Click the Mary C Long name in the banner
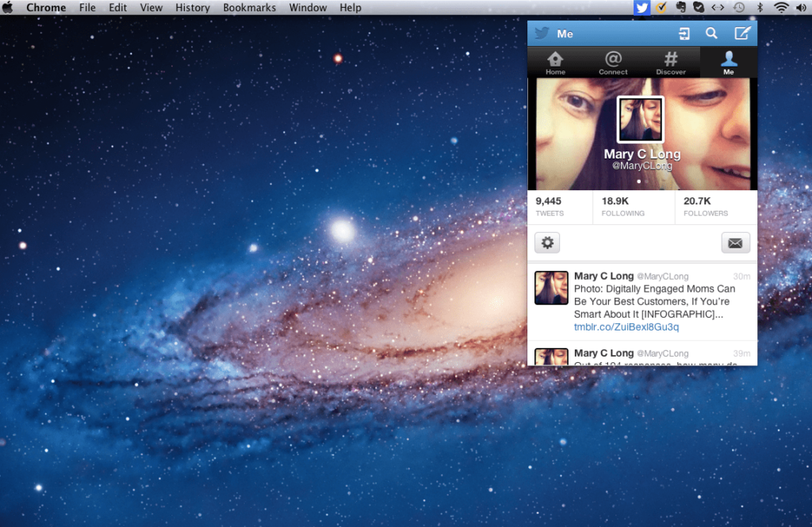The height and width of the screenshot is (527, 812). pos(642,155)
